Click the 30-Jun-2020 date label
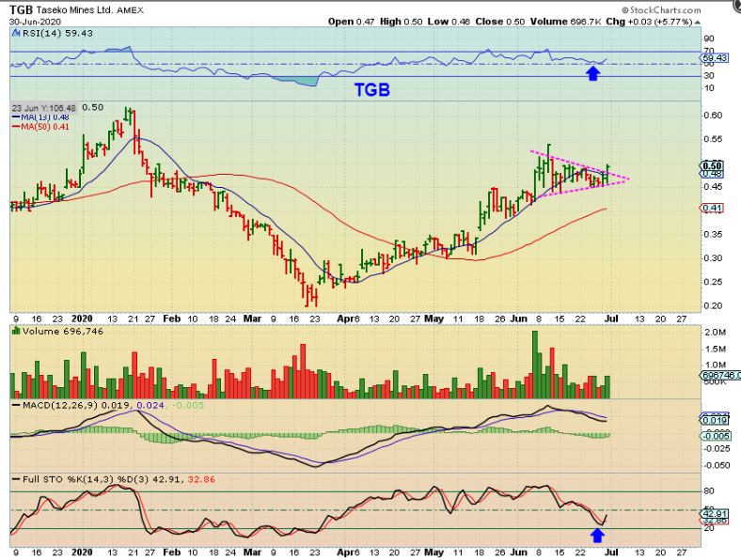 pos(35,22)
